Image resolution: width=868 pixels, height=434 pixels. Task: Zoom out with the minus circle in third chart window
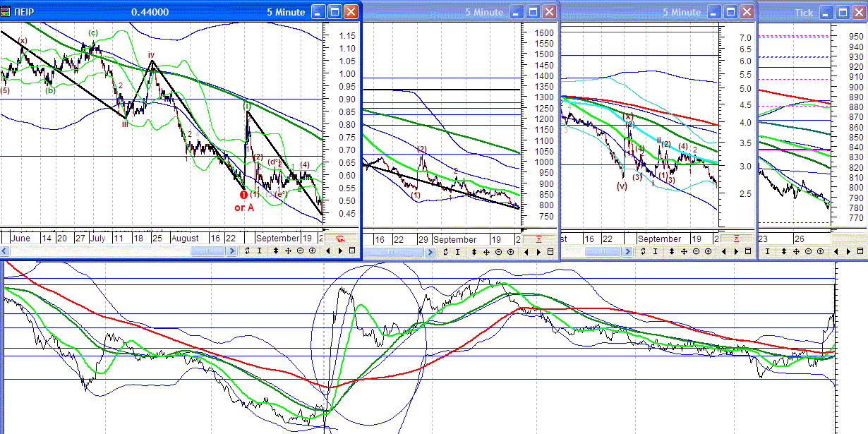click(x=696, y=251)
